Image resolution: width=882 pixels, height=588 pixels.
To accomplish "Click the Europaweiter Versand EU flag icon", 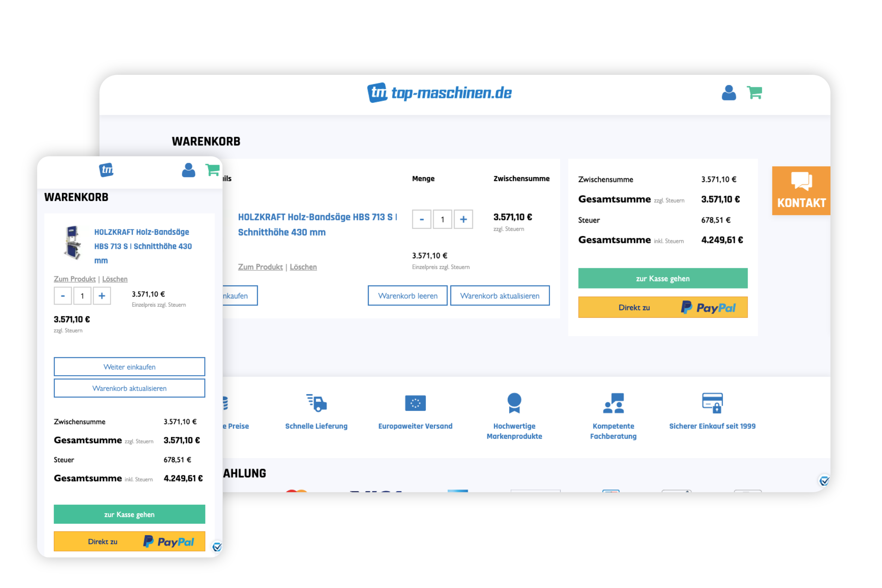I will (x=415, y=403).
